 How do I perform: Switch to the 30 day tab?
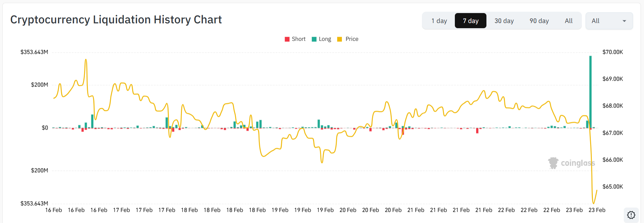pyautogui.click(x=504, y=21)
